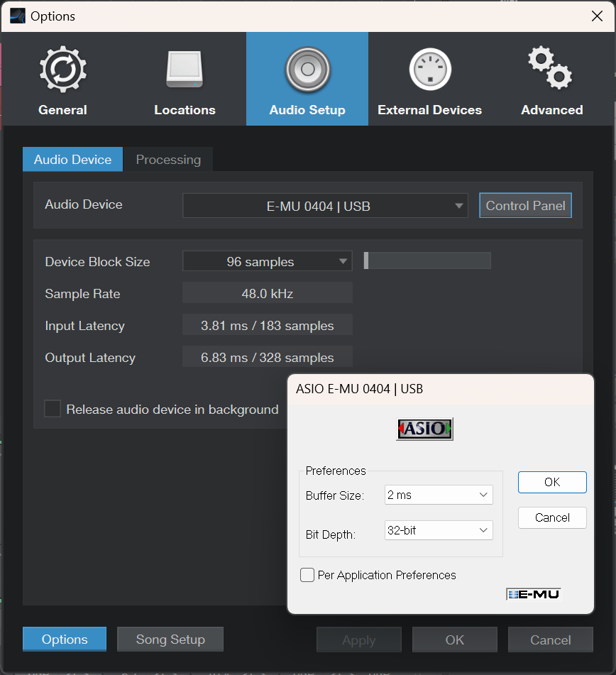Viewport: 616px width, 675px height.
Task: Expand the Buffer Size 2 ms combo box
Action: [x=439, y=495]
